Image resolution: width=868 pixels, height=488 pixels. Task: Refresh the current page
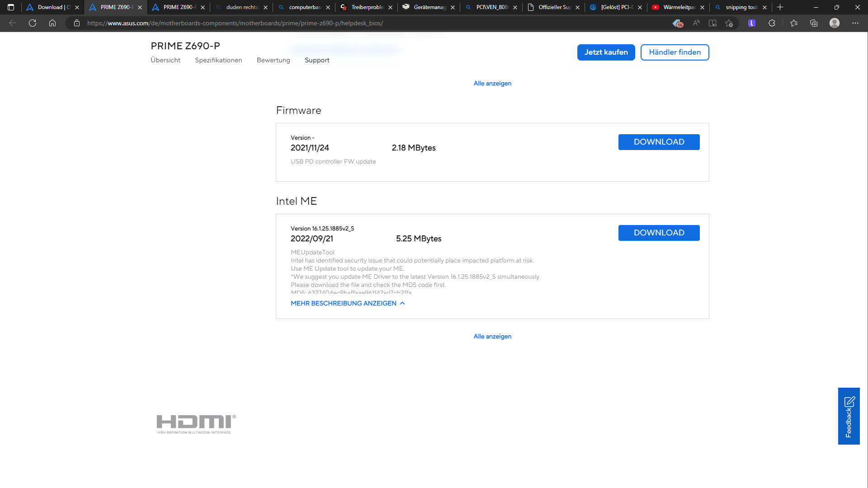point(33,23)
